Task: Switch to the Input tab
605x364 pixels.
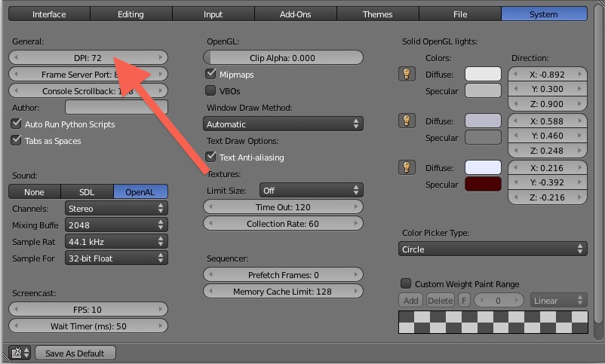Action: (x=213, y=14)
